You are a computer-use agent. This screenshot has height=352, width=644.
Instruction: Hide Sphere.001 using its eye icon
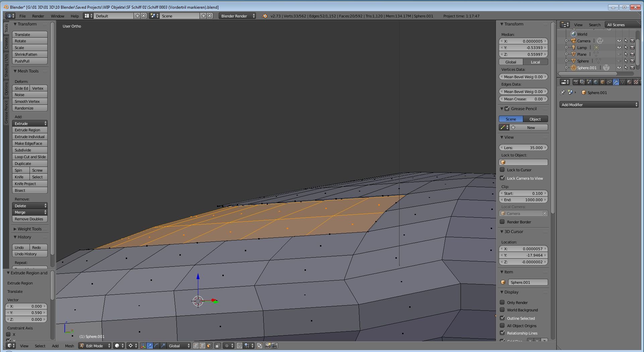(619, 68)
